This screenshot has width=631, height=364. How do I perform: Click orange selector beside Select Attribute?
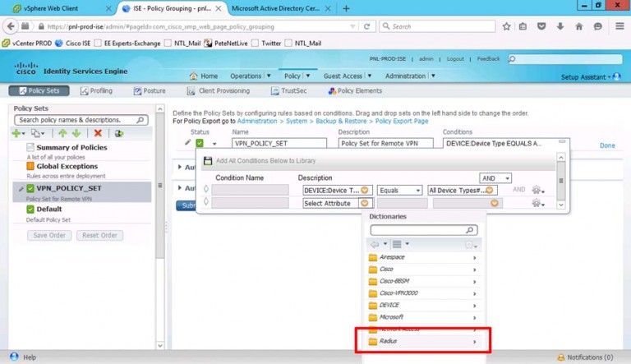pos(365,203)
